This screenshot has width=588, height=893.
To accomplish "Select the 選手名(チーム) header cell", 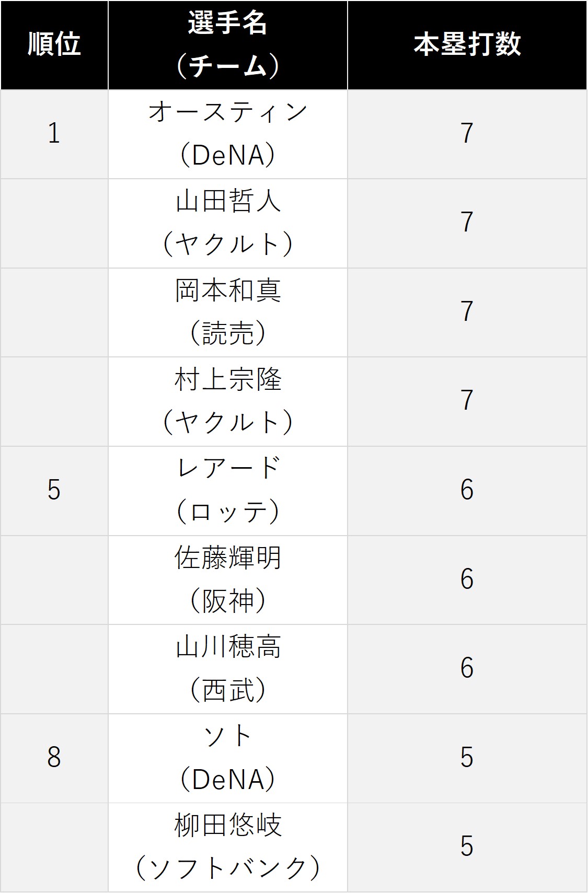I will [228, 45].
